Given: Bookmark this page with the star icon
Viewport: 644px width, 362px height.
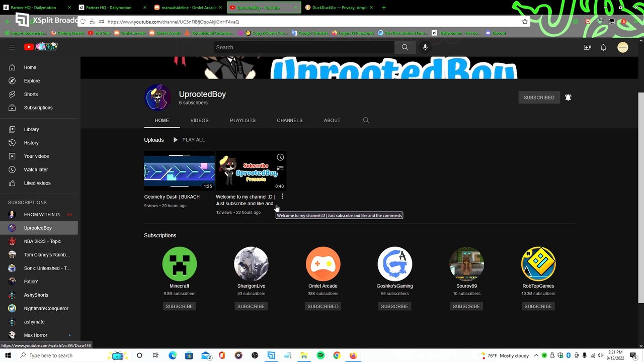Looking at the screenshot, I should (525, 22).
